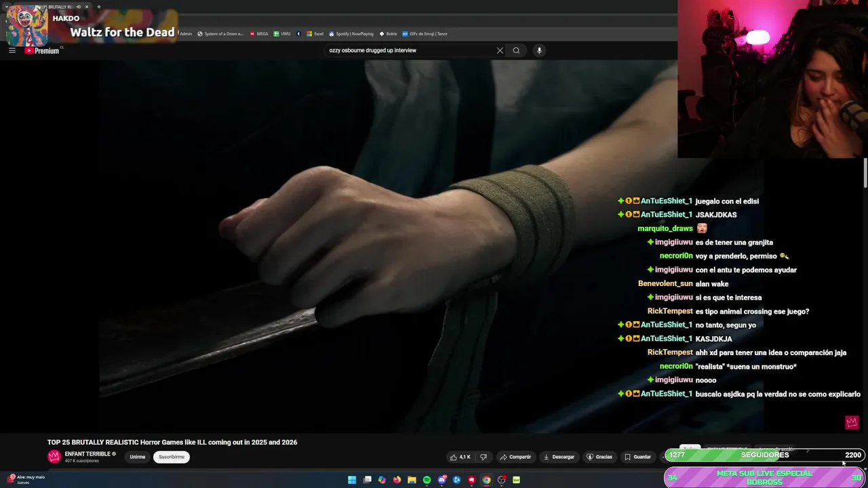The width and height of the screenshot is (868, 488).
Task: Click username RickTempest asking about animal crossing
Action: coord(670,311)
